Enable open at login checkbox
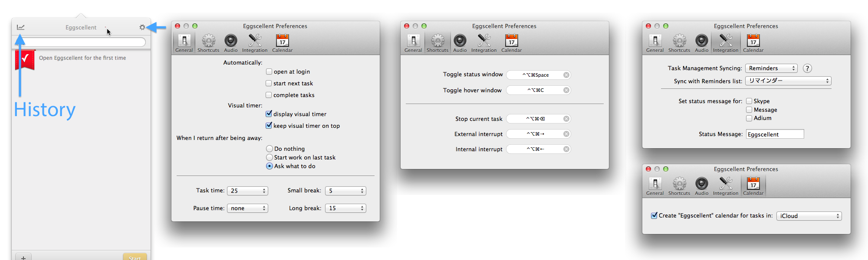Image resolution: width=868 pixels, height=260 pixels. click(x=269, y=71)
